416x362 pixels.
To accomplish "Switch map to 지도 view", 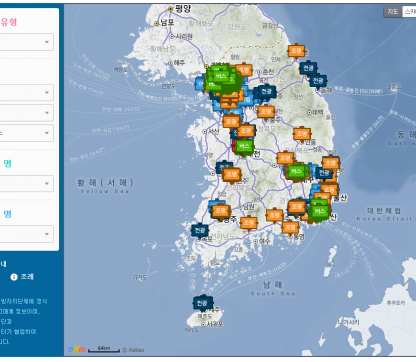I will coord(393,12).
